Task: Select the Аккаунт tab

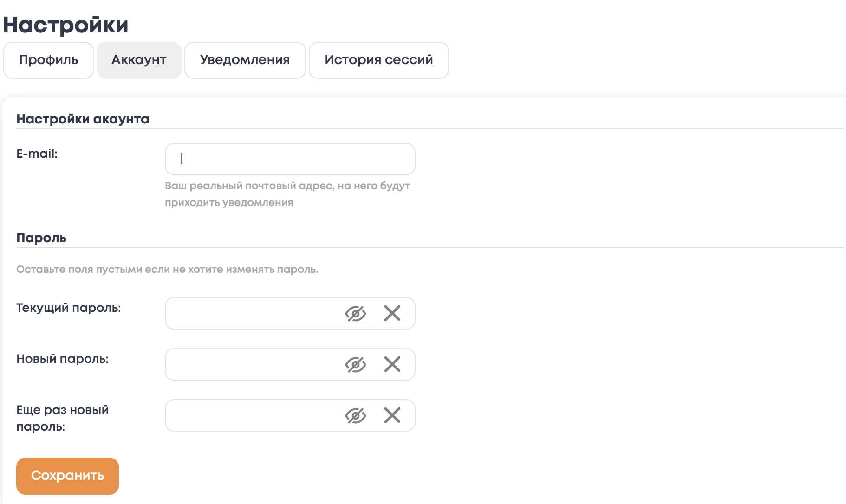Action: [139, 60]
